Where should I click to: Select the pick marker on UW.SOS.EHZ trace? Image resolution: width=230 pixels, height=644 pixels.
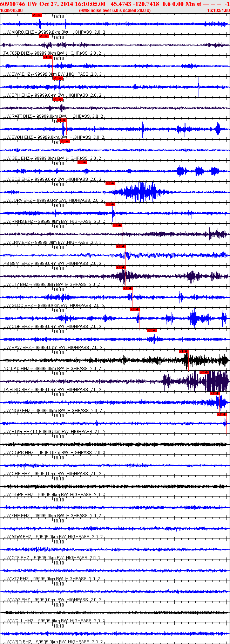point(82,162)
